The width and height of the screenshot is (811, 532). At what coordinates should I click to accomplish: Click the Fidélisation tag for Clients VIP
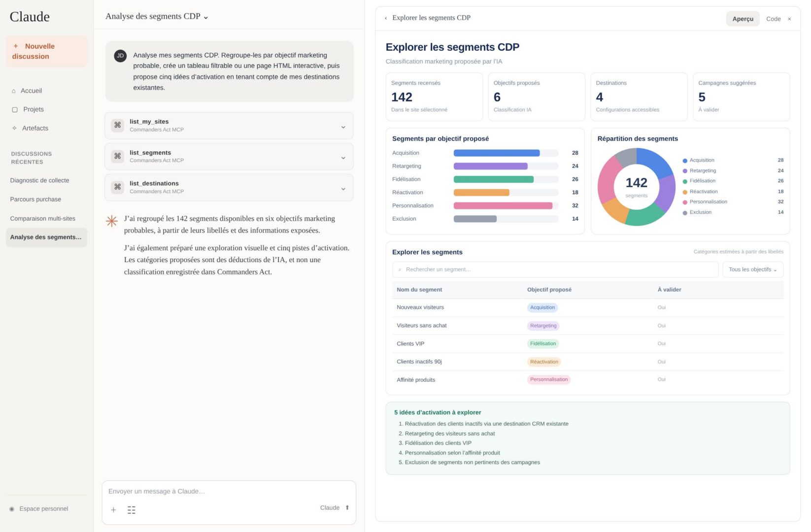point(543,344)
